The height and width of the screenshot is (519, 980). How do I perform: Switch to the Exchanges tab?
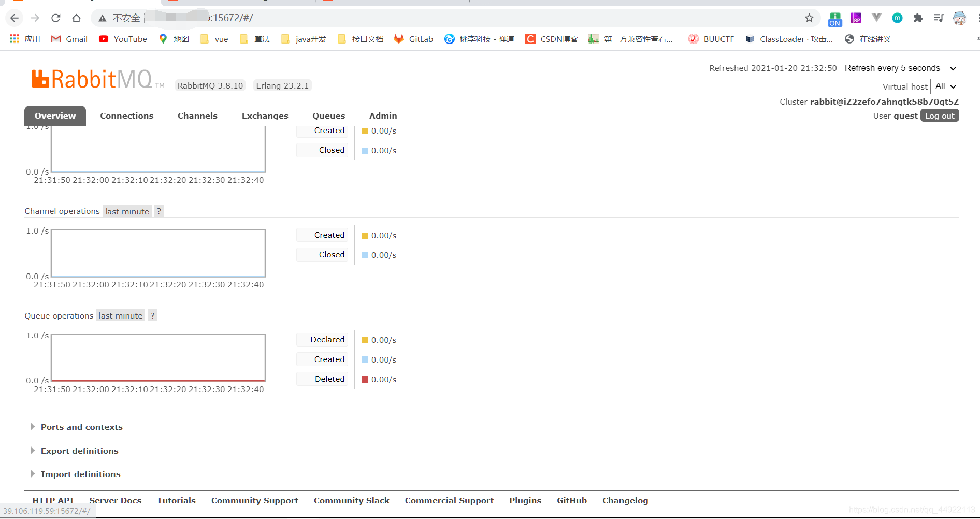pos(265,116)
